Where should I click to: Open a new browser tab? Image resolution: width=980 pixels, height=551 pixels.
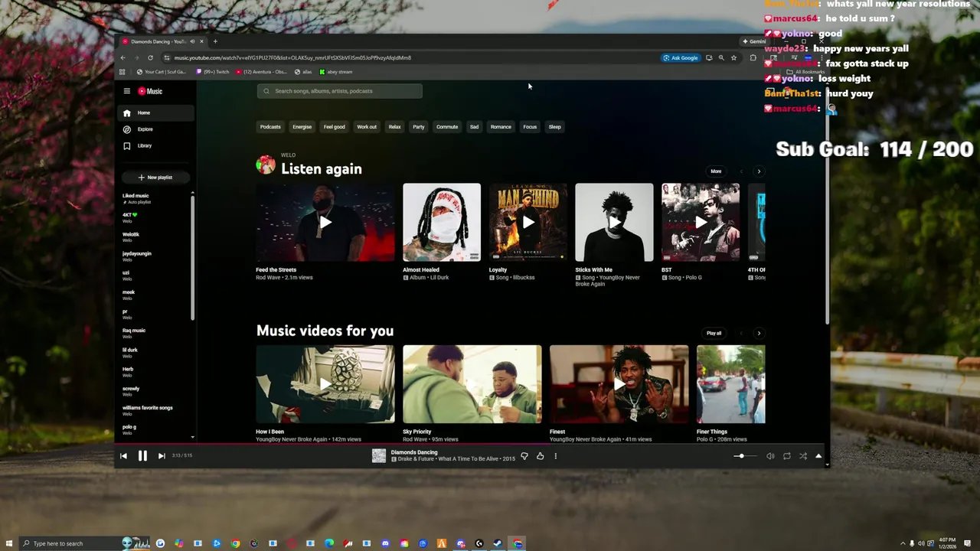pos(215,41)
